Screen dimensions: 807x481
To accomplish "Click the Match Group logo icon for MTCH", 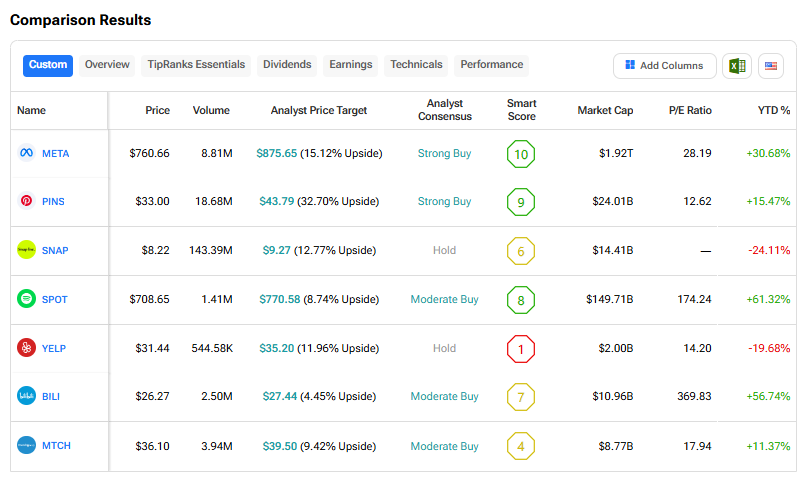I will click(x=26, y=445).
